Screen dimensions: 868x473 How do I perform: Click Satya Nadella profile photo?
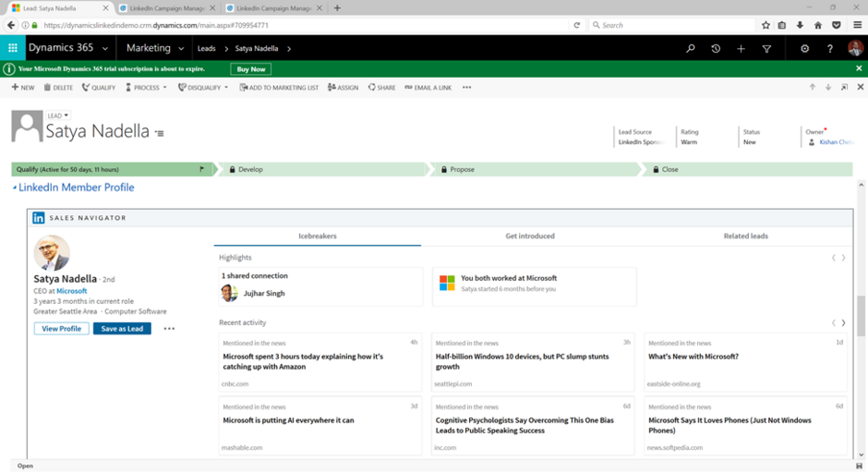point(52,252)
